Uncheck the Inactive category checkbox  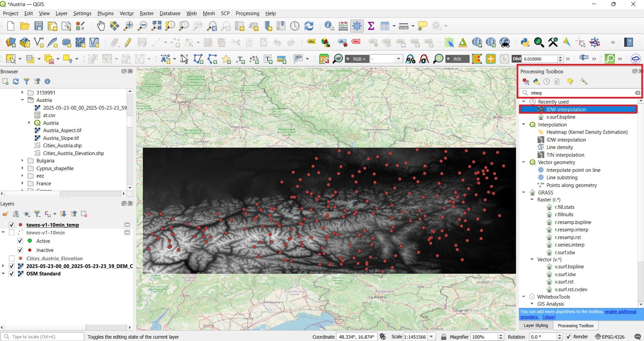(20, 250)
